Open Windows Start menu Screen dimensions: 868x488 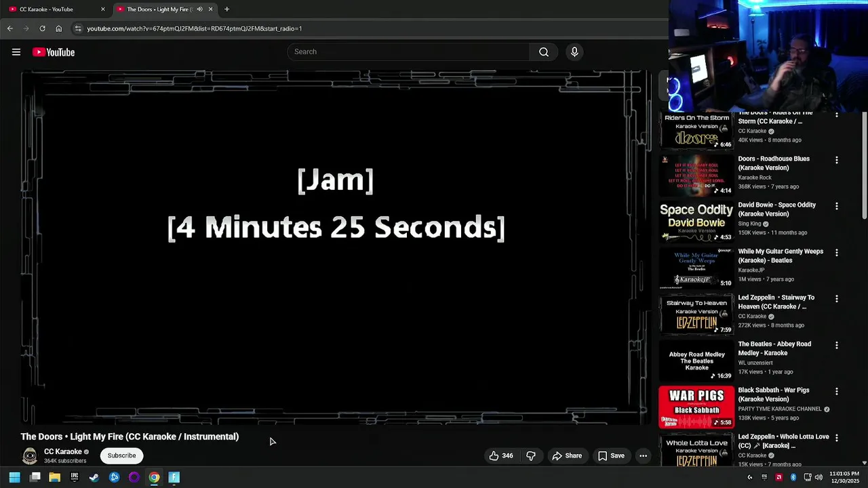pyautogui.click(x=14, y=477)
